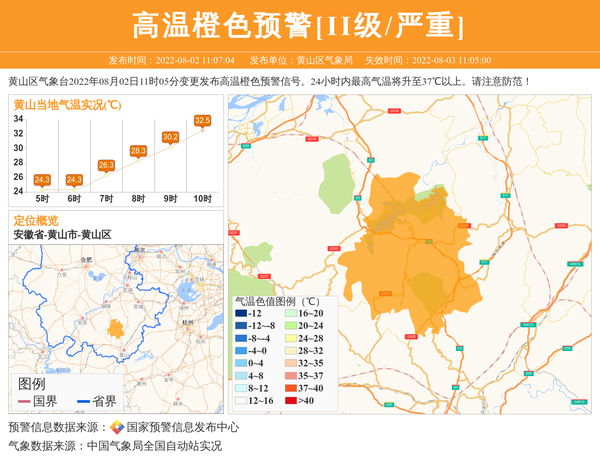Select the 28.3 data label at 8时
Viewport: 600px width, 471px height.
[138, 151]
